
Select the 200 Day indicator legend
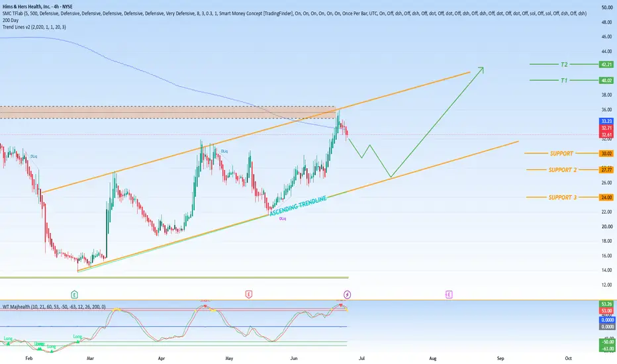(x=11, y=20)
